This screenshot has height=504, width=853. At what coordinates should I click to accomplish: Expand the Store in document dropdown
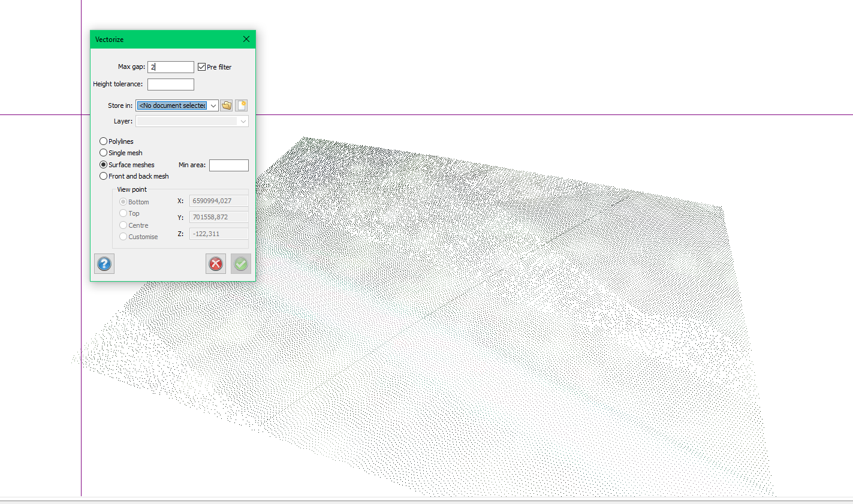[x=213, y=106]
